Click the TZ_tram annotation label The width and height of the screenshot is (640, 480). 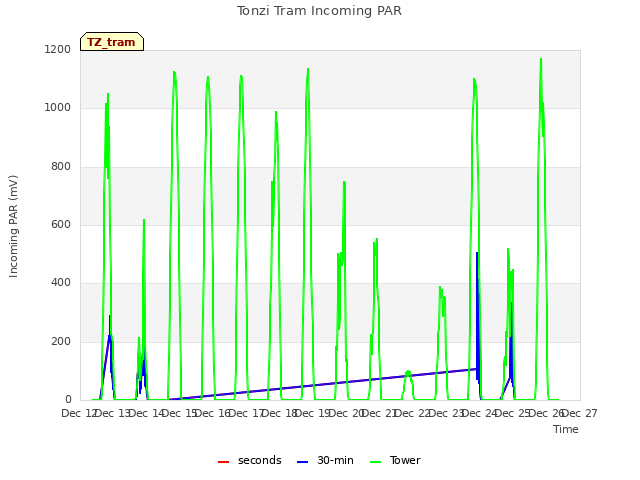(112, 42)
